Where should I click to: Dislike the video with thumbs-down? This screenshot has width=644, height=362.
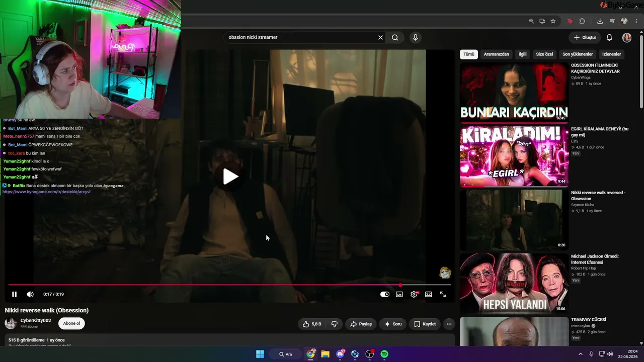coord(335,324)
